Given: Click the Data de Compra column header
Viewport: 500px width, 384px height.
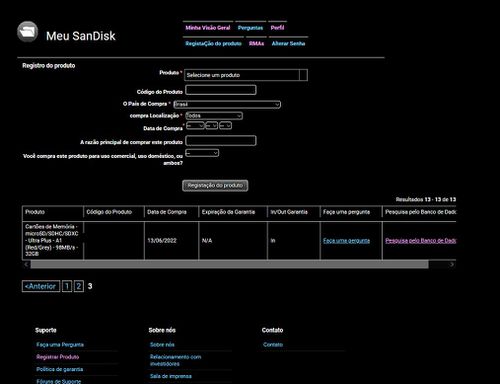Looking at the screenshot, I should coord(171,212).
